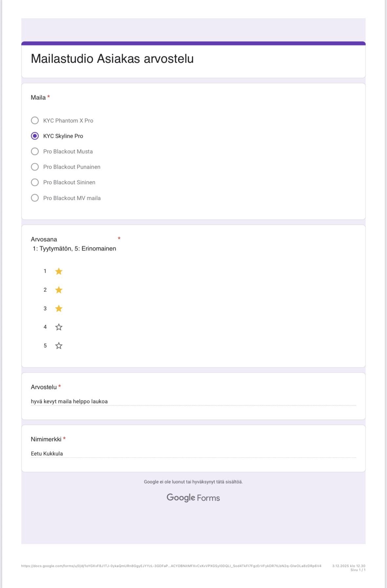
Task: Click the Mailastudio Asiakas arvostelu title
Action: tap(112, 59)
